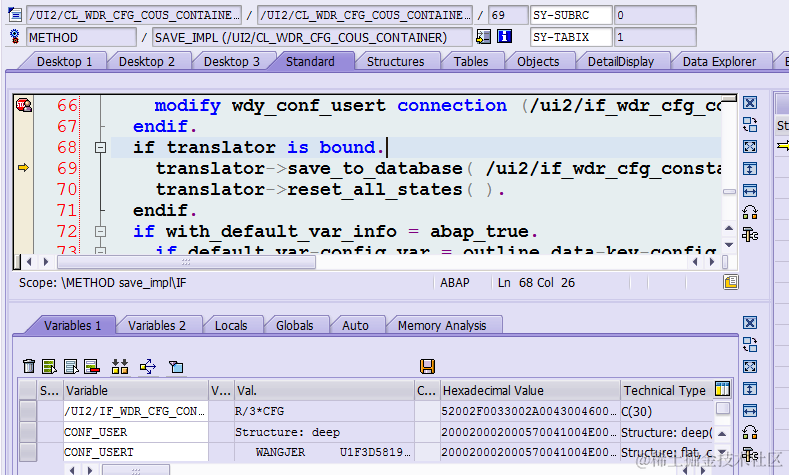
Task: Click the notebook icon in editor status bar
Action: click(731, 282)
